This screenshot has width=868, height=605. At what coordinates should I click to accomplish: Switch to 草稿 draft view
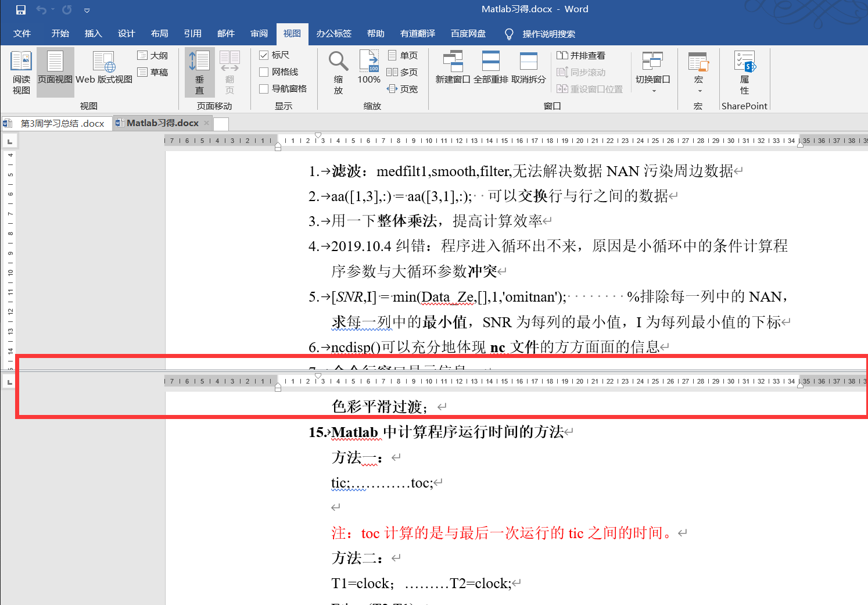coord(153,72)
